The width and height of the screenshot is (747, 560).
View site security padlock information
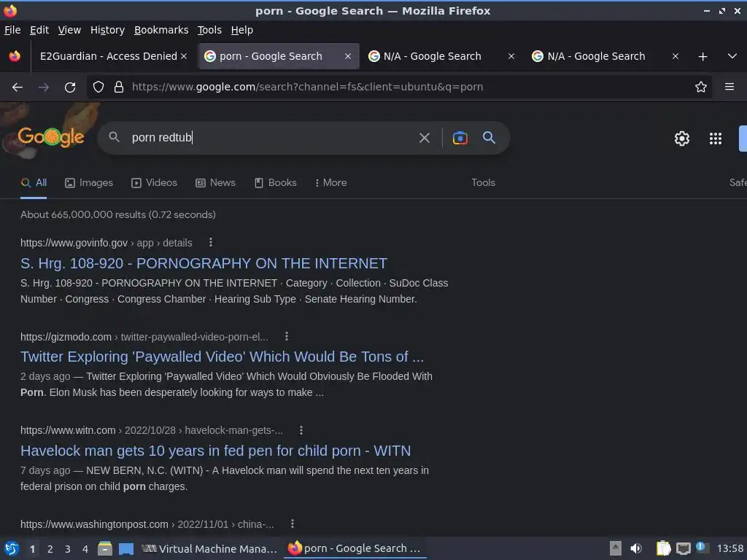click(119, 87)
